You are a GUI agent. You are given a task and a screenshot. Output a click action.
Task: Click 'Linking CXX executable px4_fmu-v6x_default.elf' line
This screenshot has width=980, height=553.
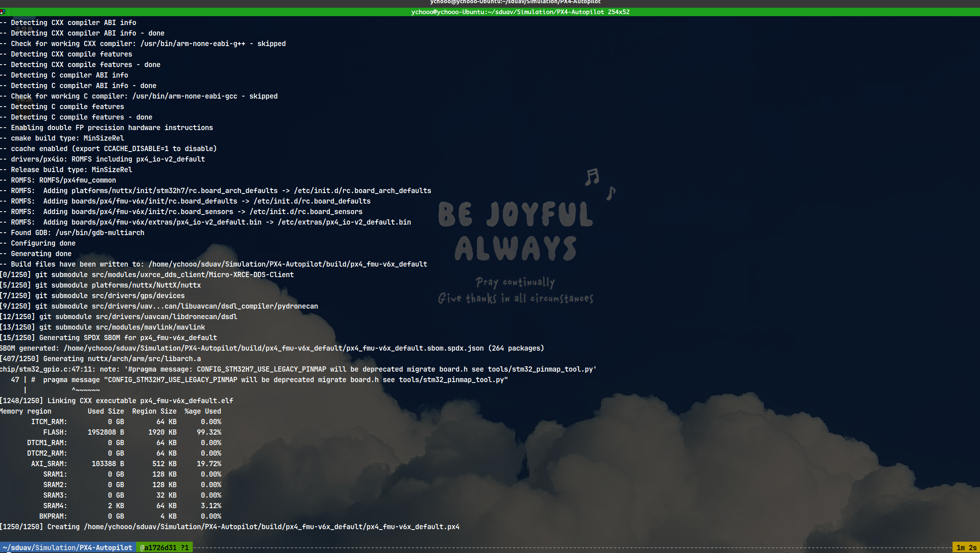(x=117, y=401)
